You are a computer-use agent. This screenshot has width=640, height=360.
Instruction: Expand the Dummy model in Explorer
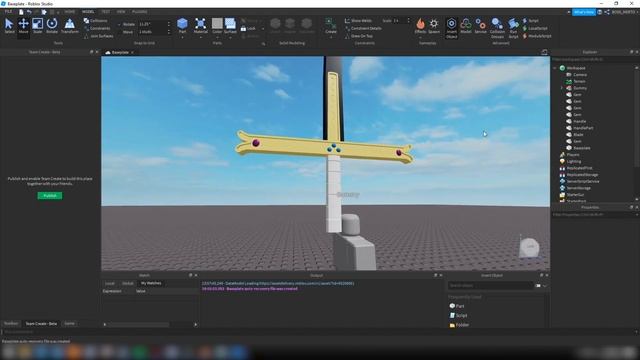pyautogui.click(x=562, y=88)
